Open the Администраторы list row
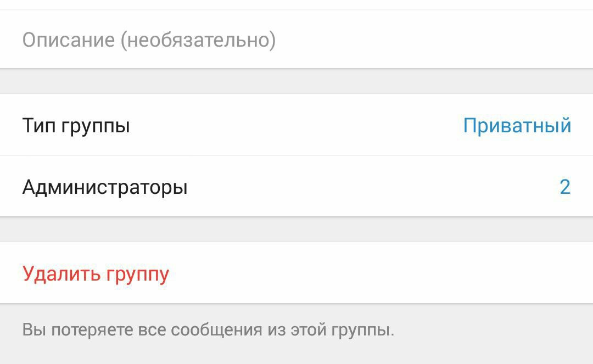The width and height of the screenshot is (593, 364). (x=296, y=187)
